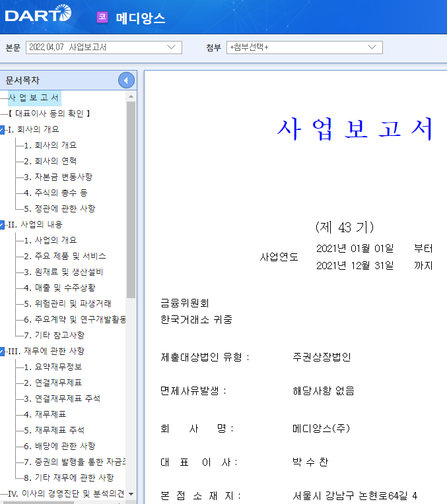
Task: Click the 박 수 찬 representative name
Action: pyautogui.click(x=310, y=462)
